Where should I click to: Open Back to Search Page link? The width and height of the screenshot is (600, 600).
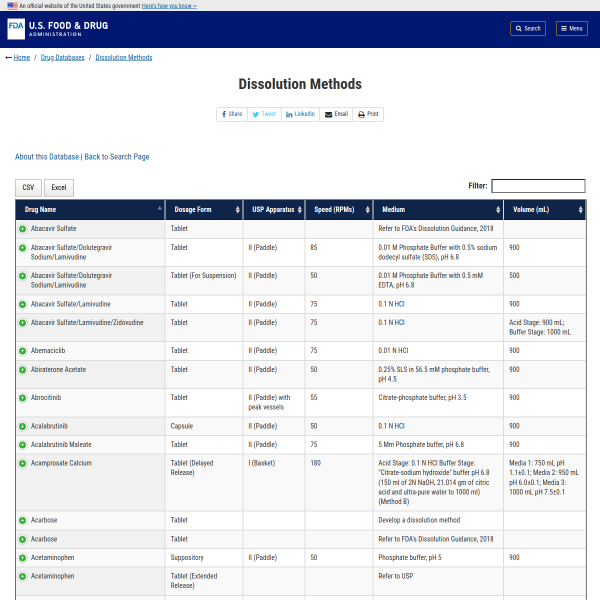coord(117,157)
